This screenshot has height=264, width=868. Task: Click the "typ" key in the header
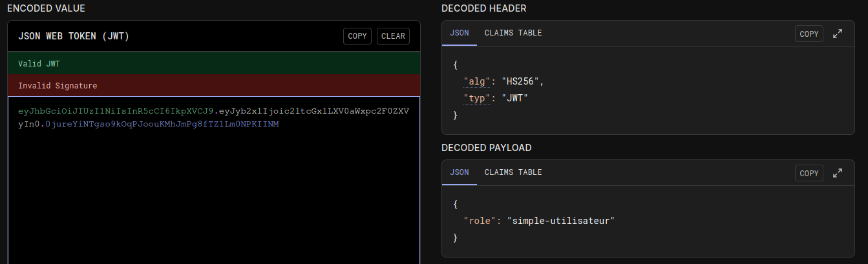475,98
